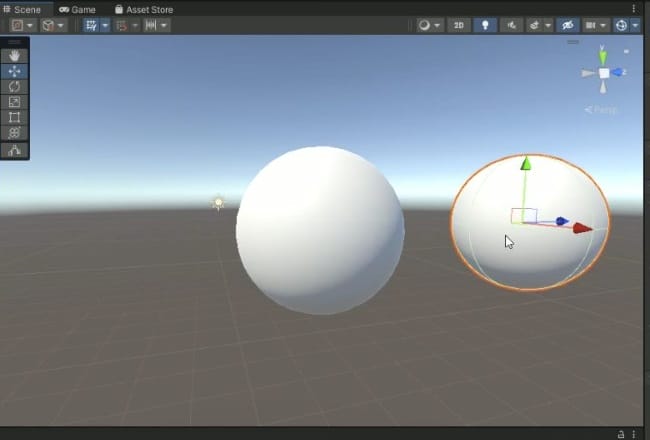Toggle scene effects like skybox

coord(534,26)
